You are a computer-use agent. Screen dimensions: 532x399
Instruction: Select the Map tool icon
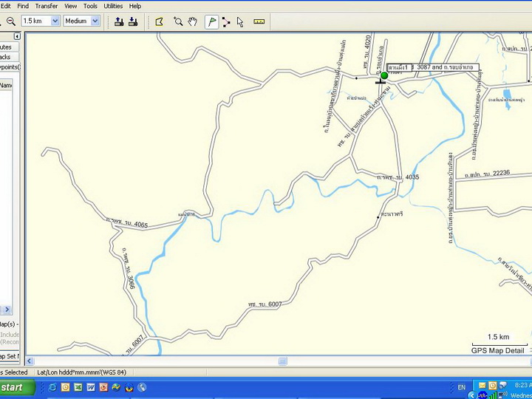(x=159, y=21)
